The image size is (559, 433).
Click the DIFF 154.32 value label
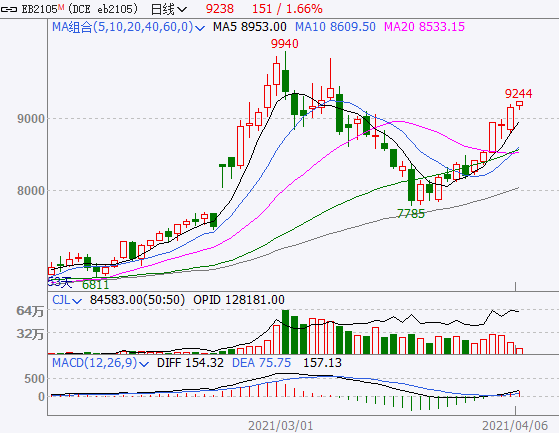190,363
